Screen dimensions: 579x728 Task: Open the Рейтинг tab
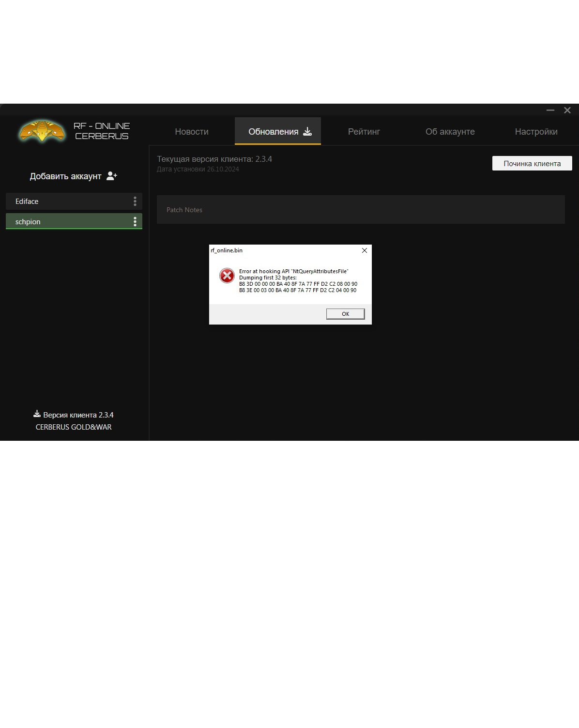(x=364, y=132)
